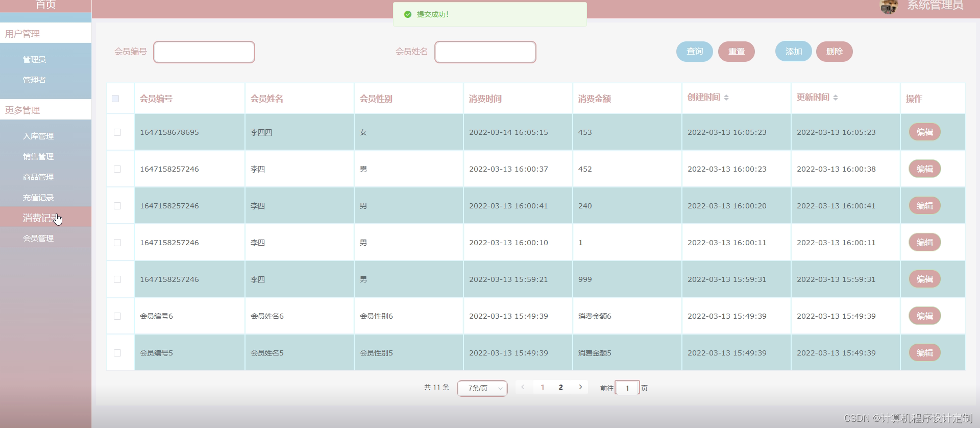Viewport: 980px width, 428px height.
Task: Edit the record with amount 999
Action: (x=925, y=279)
